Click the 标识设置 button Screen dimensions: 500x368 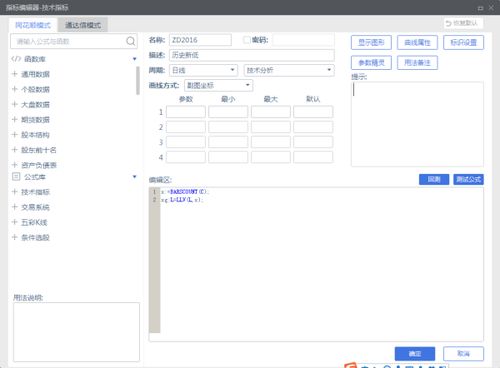463,42
